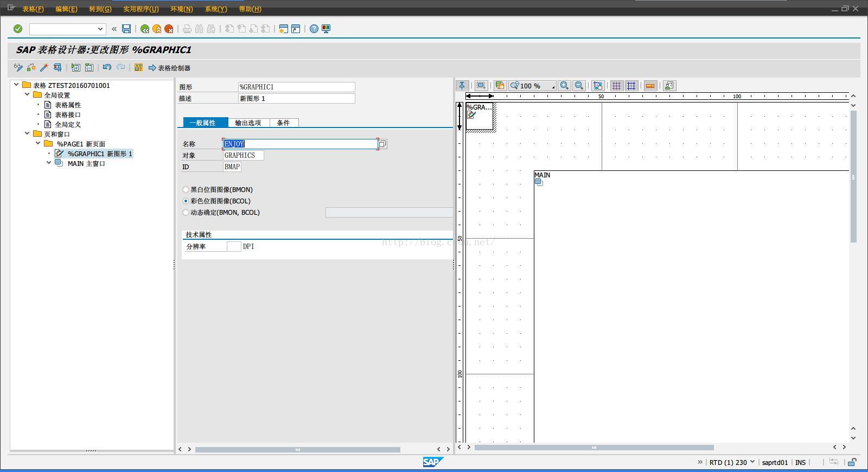Screen dimensions: 868x472
Task: Select 表格属性 in the tree
Action: pos(68,105)
